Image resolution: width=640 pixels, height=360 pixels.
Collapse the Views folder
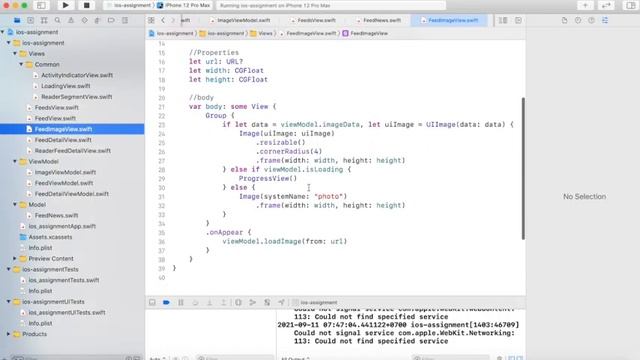15,53
